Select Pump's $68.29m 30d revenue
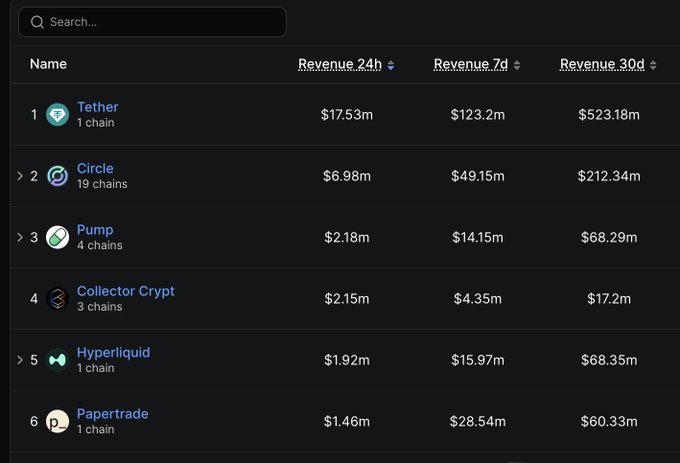 [609, 237]
